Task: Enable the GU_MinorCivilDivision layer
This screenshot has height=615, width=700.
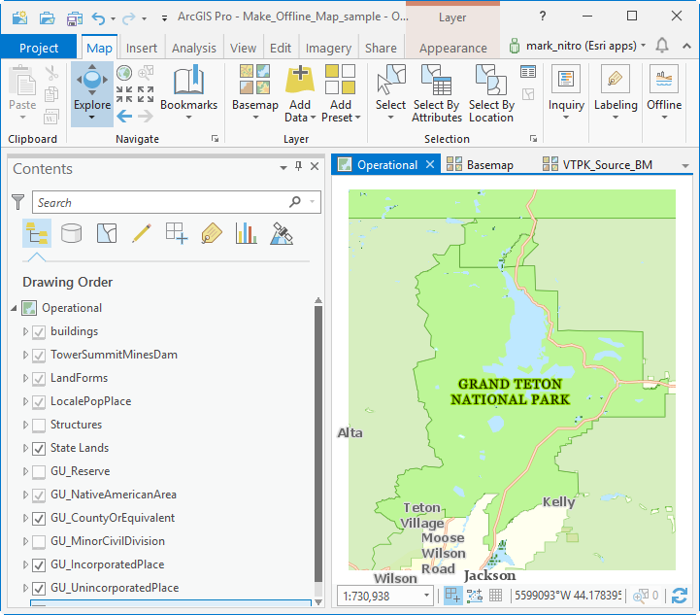Action: 39,542
